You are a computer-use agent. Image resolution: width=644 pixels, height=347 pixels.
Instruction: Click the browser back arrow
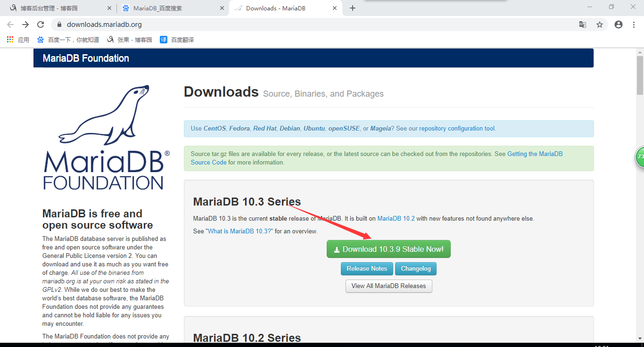pyautogui.click(x=10, y=25)
